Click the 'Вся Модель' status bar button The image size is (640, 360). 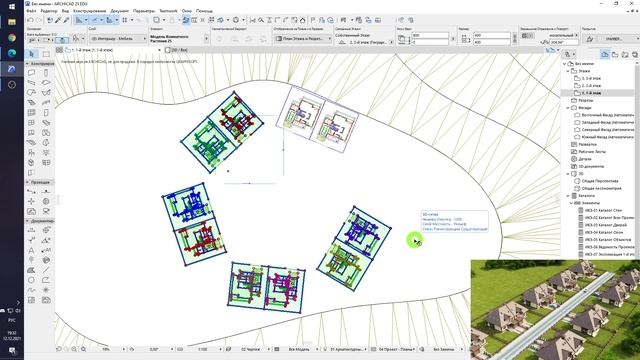click(x=300, y=349)
